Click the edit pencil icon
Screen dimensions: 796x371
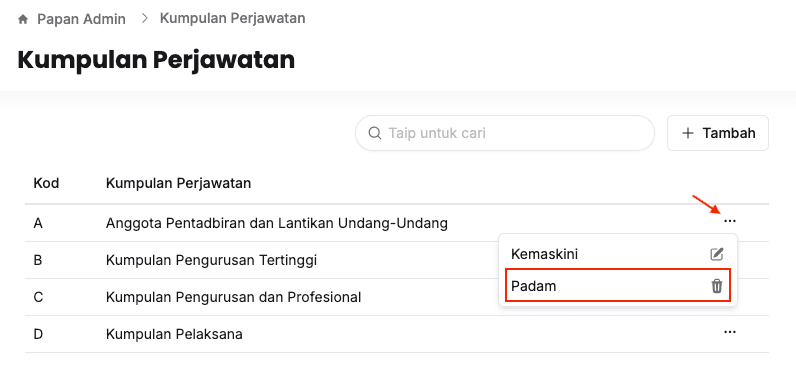716,254
